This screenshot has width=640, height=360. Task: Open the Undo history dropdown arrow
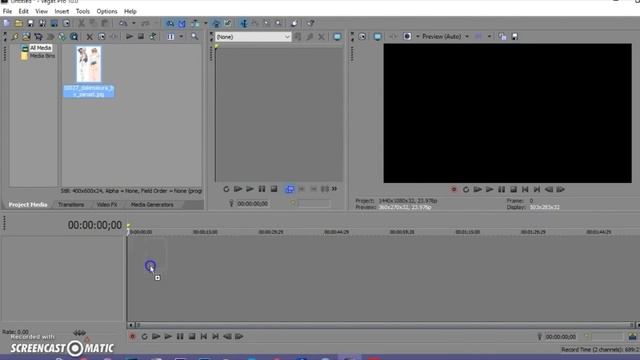(x=133, y=23)
